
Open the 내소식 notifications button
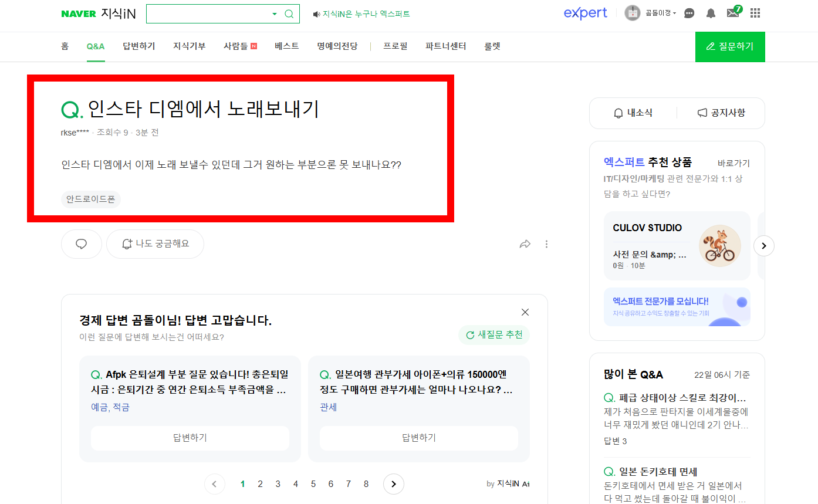pos(633,113)
